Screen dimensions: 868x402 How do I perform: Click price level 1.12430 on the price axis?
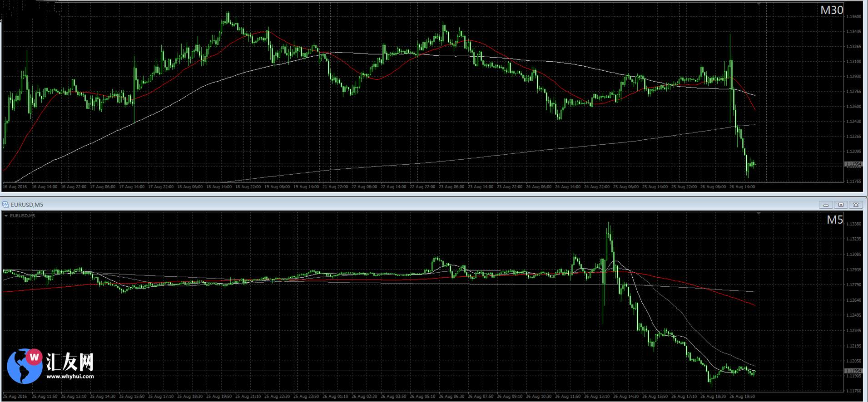pyautogui.click(x=854, y=122)
